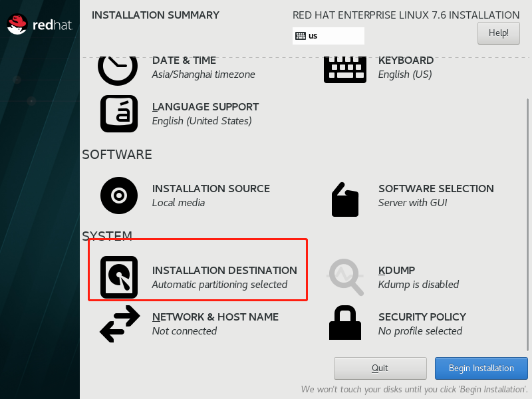Click the 'us' keyboard layout indicator
Image resolution: width=532 pixels, height=399 pixels.
329,36
